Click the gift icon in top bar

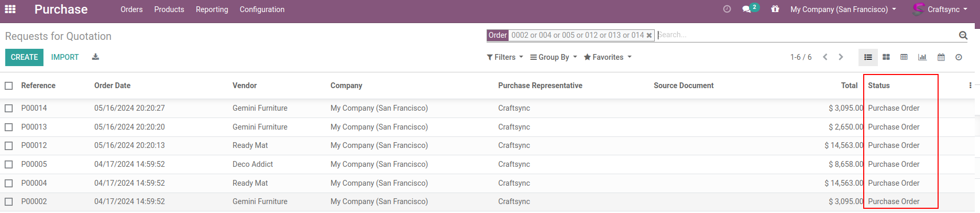(x=775, y=9)
